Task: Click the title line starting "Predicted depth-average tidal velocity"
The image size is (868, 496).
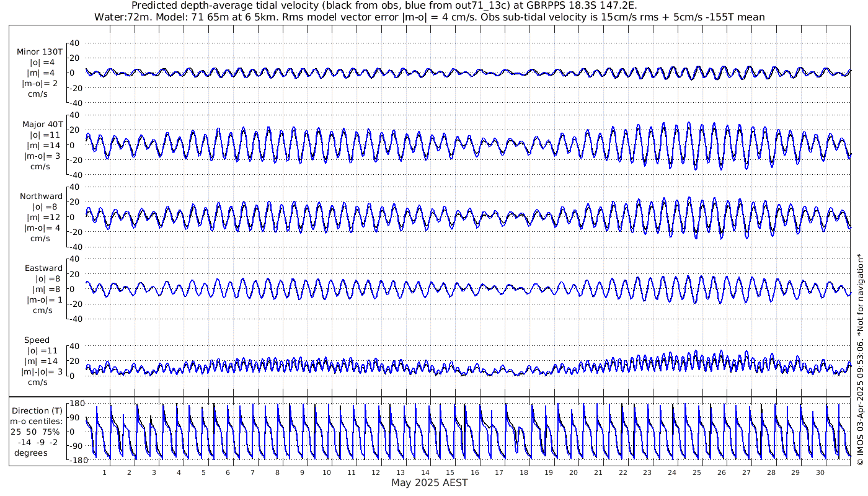Action: (384, 6)
